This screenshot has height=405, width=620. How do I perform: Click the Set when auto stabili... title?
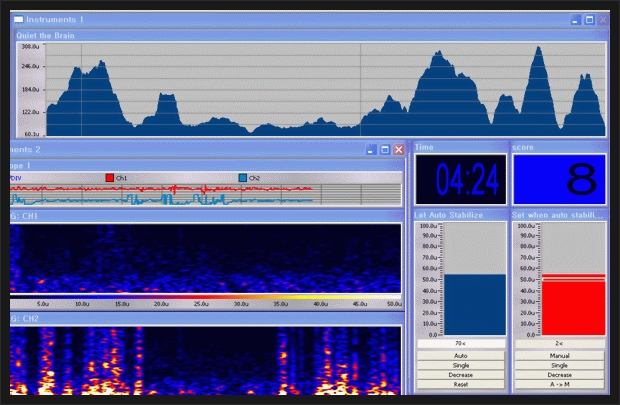(x=558, y=215)
